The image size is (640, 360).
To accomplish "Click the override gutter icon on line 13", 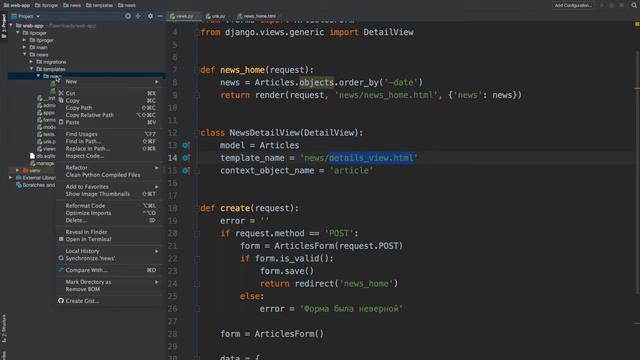I will 185,145.
